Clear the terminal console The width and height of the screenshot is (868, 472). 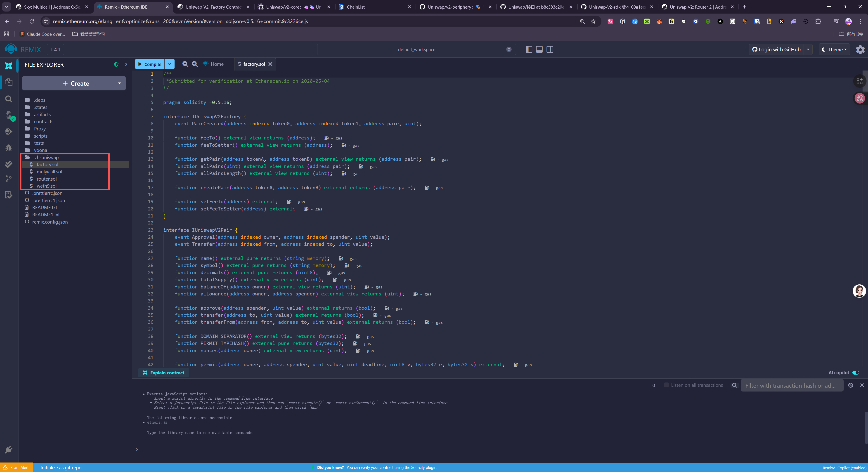tap(851, 385)
